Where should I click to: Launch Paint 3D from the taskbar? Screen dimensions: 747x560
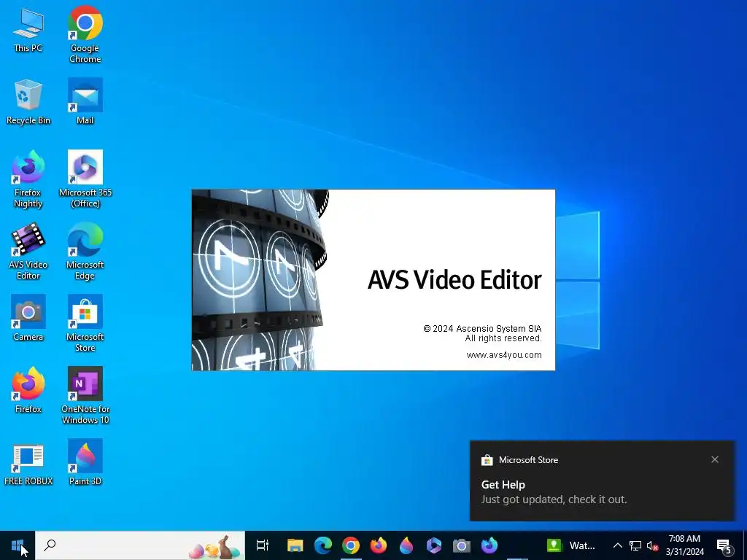pyautogui.click(x=406, y=545)
